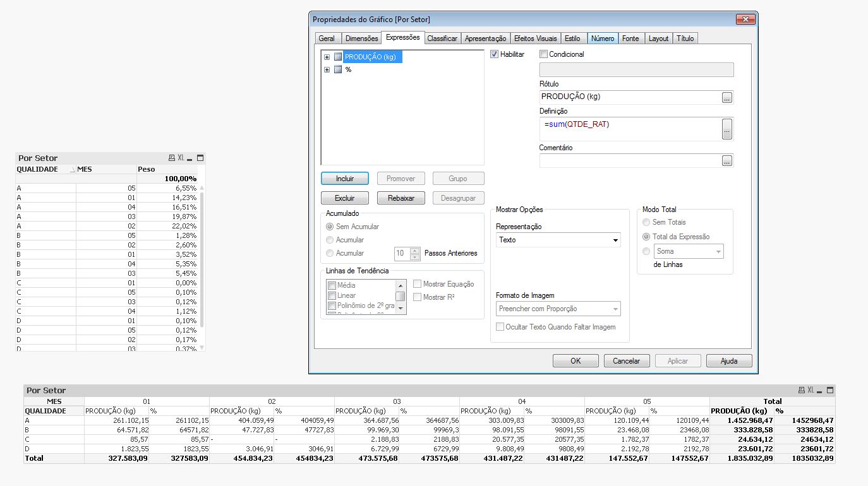This screenshot has width=868, height=486.
Task: Expand the PRODUÇÃO (kg) expression node
Action: click(x=327, y=57)
